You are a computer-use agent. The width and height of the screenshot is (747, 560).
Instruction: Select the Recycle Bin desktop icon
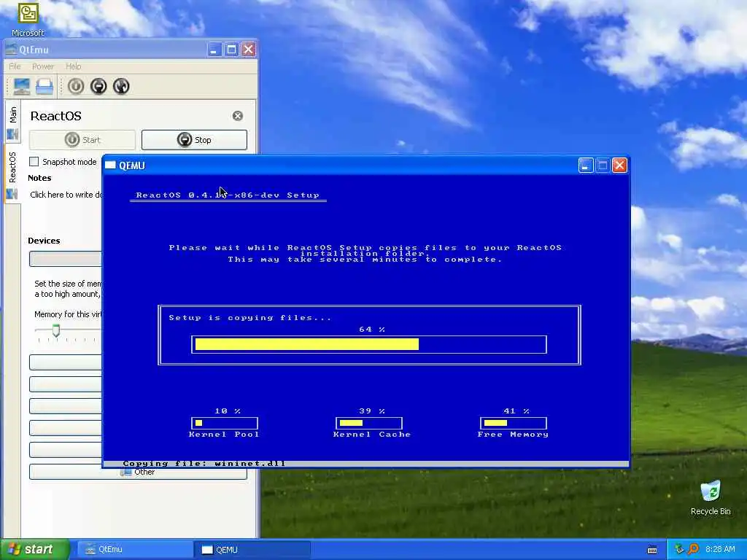pos(711,497)
